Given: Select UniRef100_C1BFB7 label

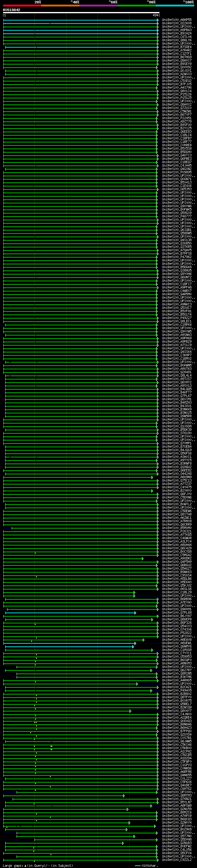Looking at the screenshot, I should pos(177,139).
